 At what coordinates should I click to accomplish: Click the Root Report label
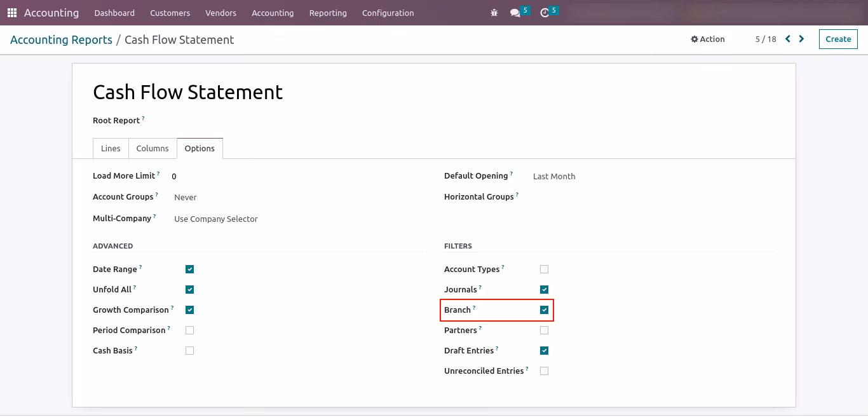click(116, 120)
